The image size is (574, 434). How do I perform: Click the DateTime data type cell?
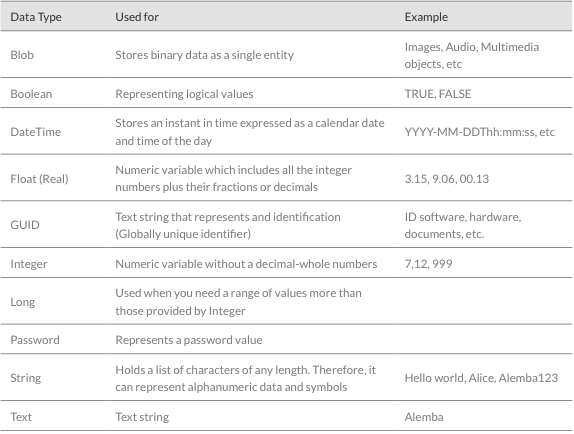tap(36, 132)
